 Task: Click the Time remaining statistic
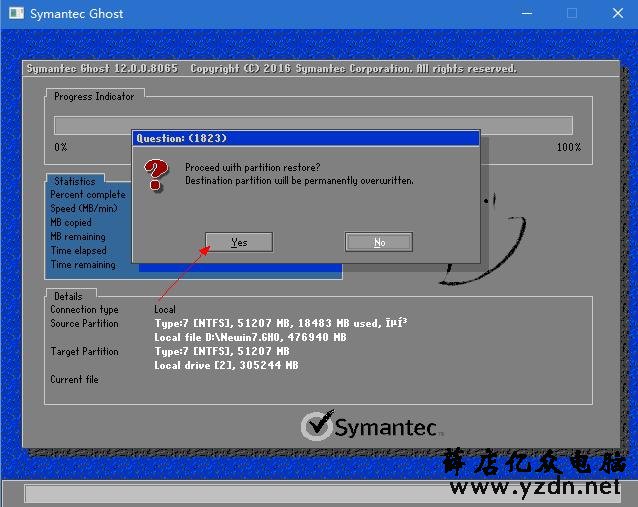pyautogui.click(x=83, y=264)
